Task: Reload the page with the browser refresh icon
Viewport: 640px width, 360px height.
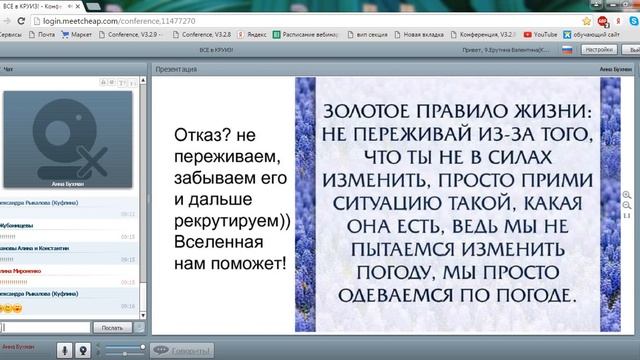Action: [x=21, y=21]
